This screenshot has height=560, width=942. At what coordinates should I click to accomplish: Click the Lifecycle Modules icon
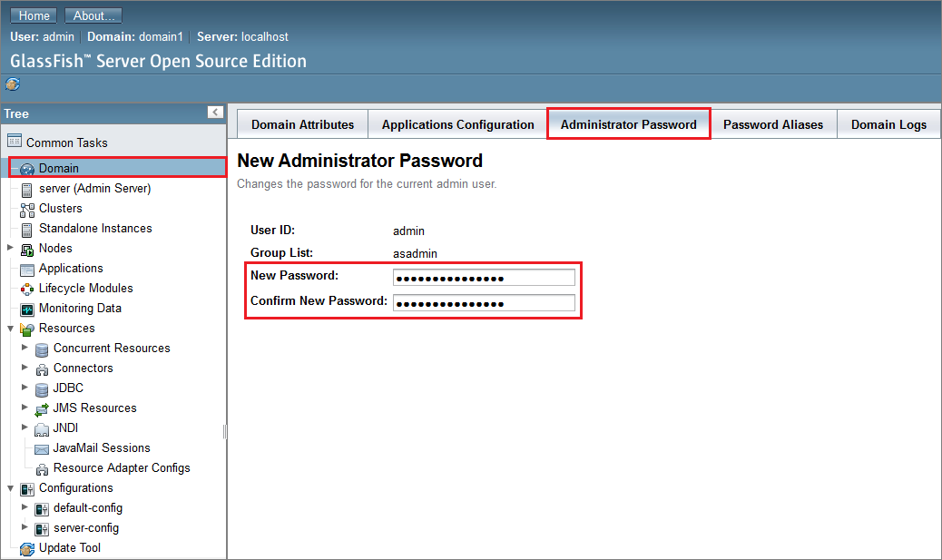(x=27, y=289)
